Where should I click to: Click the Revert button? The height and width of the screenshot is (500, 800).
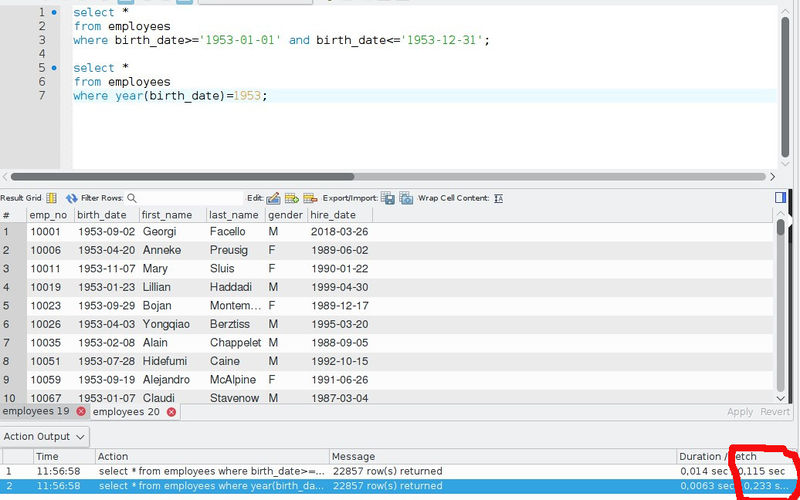point(774,412)
